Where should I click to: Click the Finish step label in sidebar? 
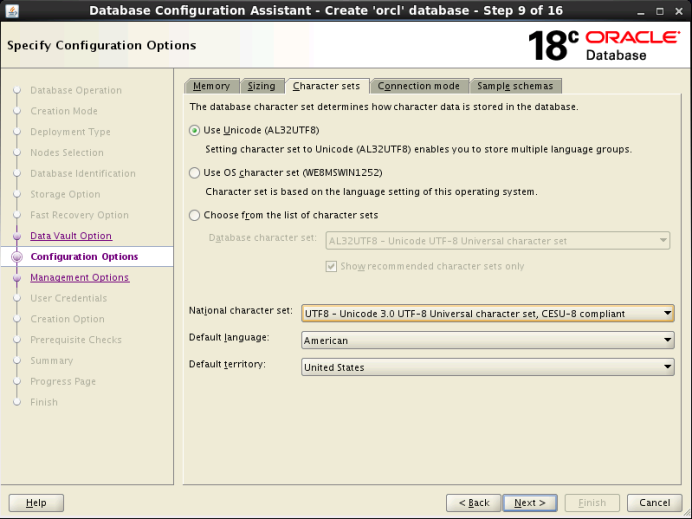44,402
